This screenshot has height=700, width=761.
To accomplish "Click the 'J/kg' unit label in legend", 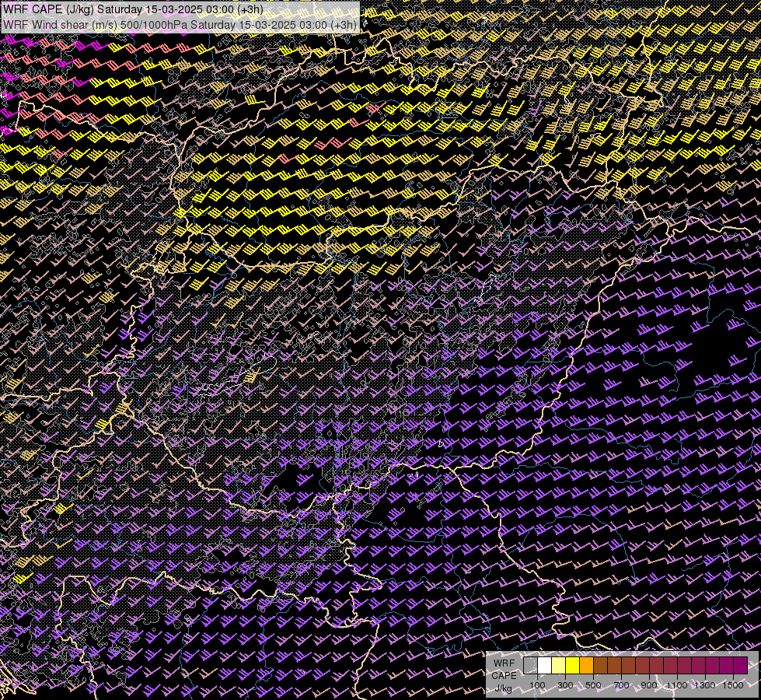I will [504, 688].
